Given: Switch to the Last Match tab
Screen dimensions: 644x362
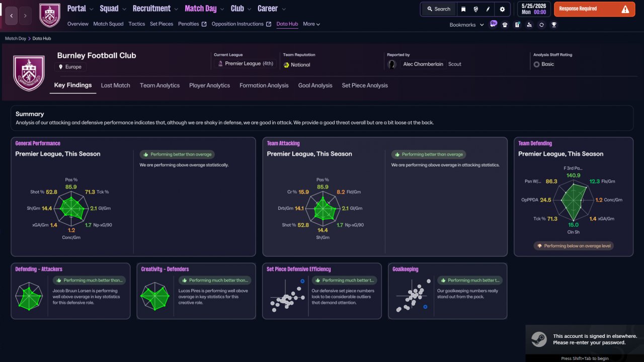Looking at the screenshot, I should pyautogui.click(x=116, y=85).
